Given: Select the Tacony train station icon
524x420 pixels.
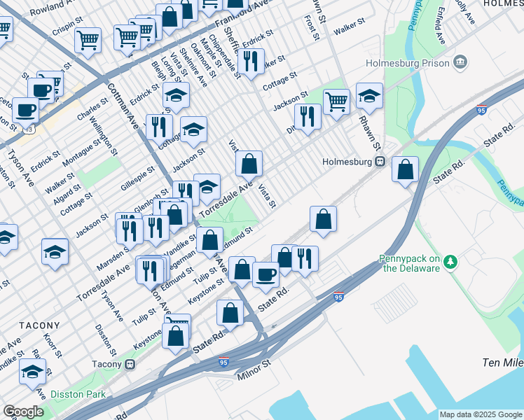Looking at the screenshot, I should [x=130, y=364].
